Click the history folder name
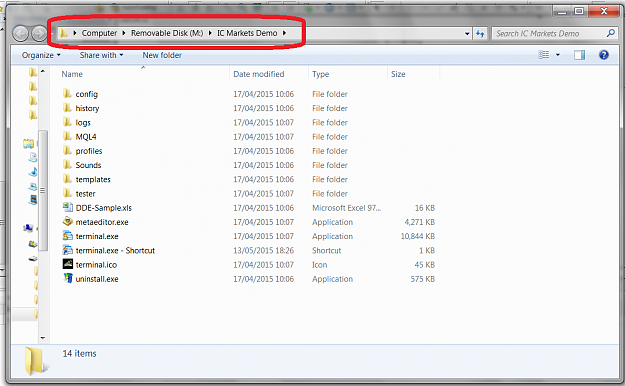The image size is (625, 386). (87, 108)
